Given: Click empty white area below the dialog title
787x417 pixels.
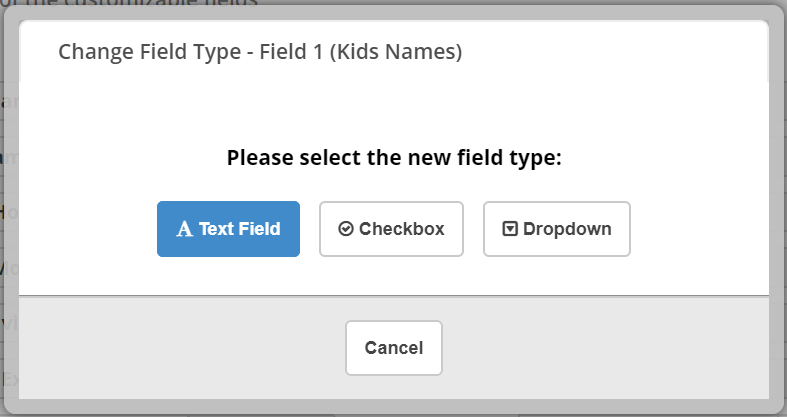Looking at the screenshot, I should click(394, 110).
